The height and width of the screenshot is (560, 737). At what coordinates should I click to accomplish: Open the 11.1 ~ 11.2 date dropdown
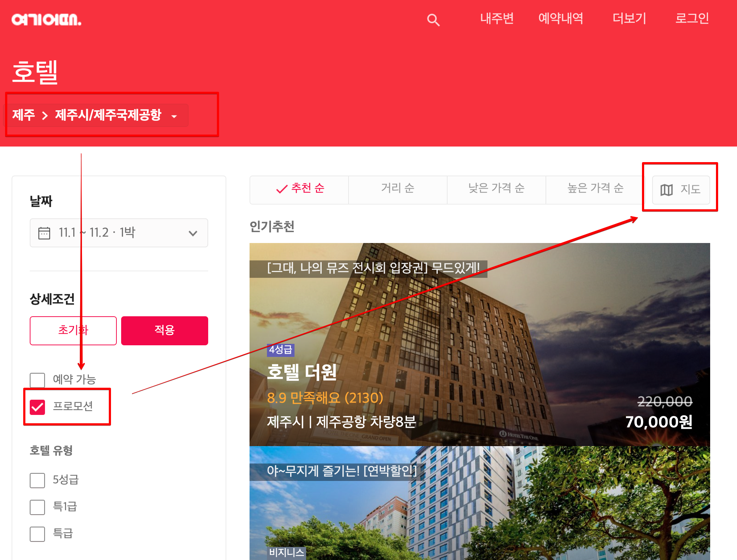119,233
